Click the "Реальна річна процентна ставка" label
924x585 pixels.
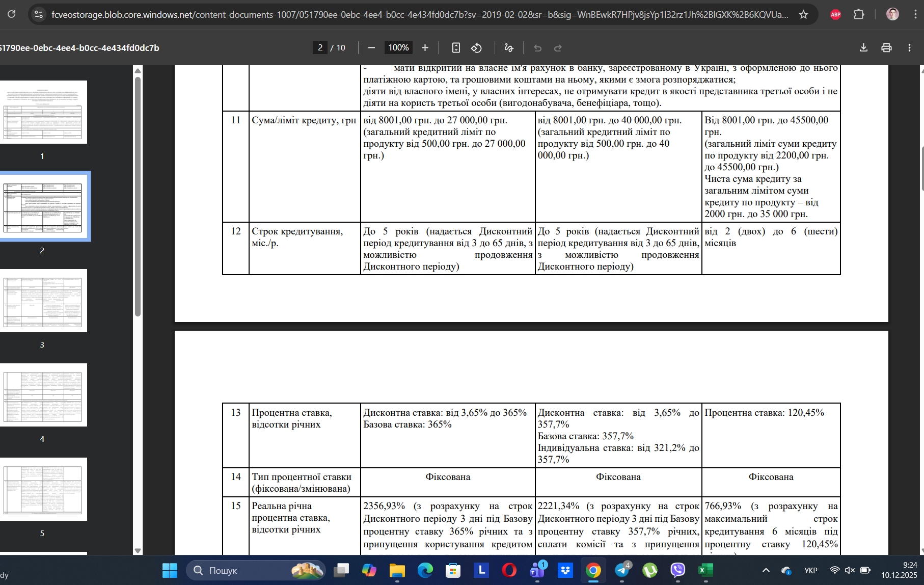tap(291, 518)
